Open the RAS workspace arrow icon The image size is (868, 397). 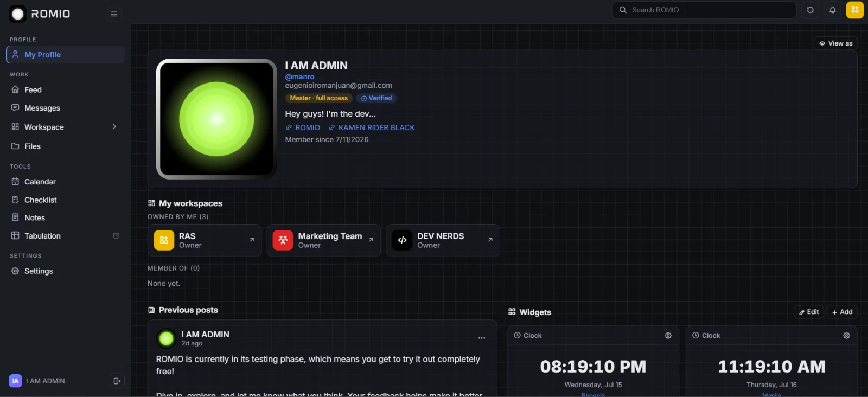[x=252, y=240]
